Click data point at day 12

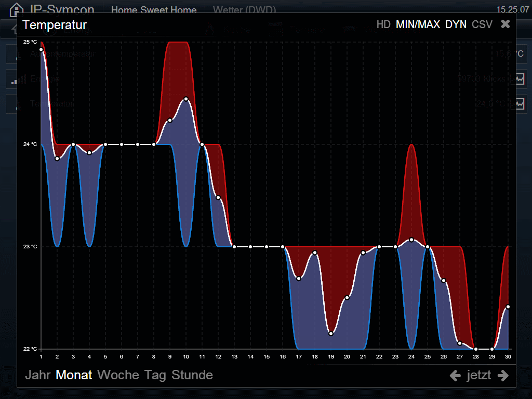point(218,197)
